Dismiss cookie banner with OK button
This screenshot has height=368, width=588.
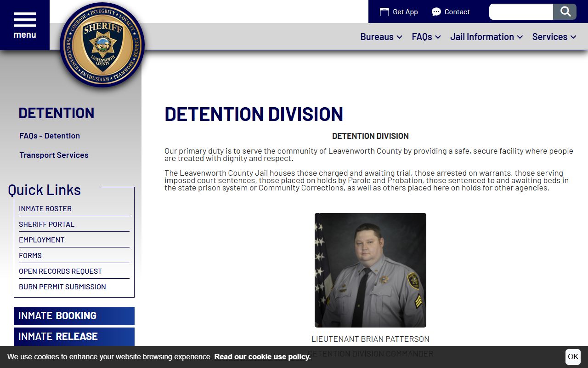(x=573, y=357)
